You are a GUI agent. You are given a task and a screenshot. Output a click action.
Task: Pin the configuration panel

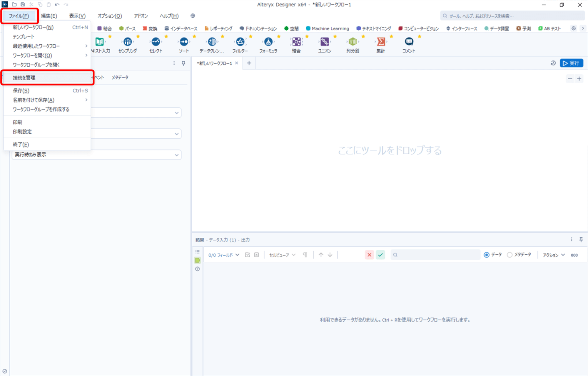[183, 63]
